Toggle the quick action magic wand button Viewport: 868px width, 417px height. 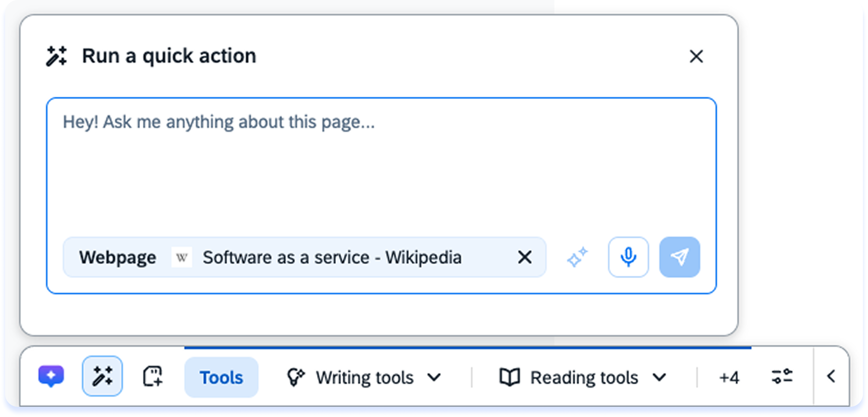click(102, 376)
